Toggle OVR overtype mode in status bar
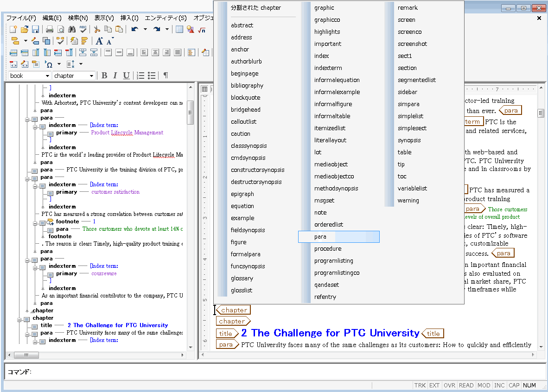Viewport: 548px width, 392px height. pyautogui.click(x=449, y=385)
